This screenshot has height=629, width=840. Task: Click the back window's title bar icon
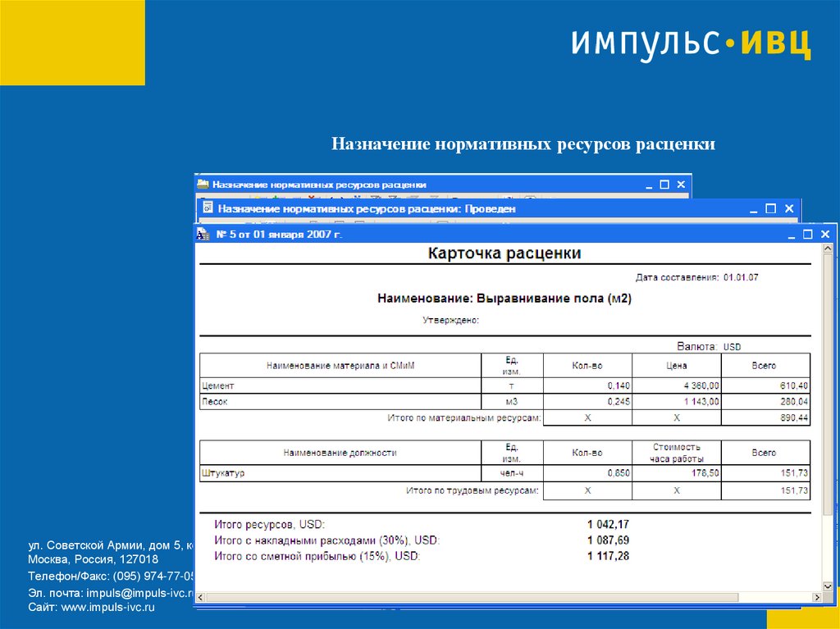click(203, 185)
